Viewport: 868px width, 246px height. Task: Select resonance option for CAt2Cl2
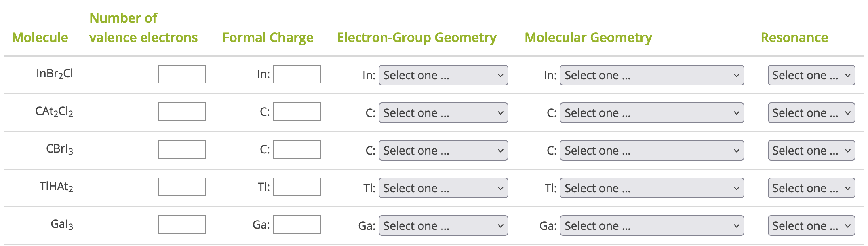(811, 113)
